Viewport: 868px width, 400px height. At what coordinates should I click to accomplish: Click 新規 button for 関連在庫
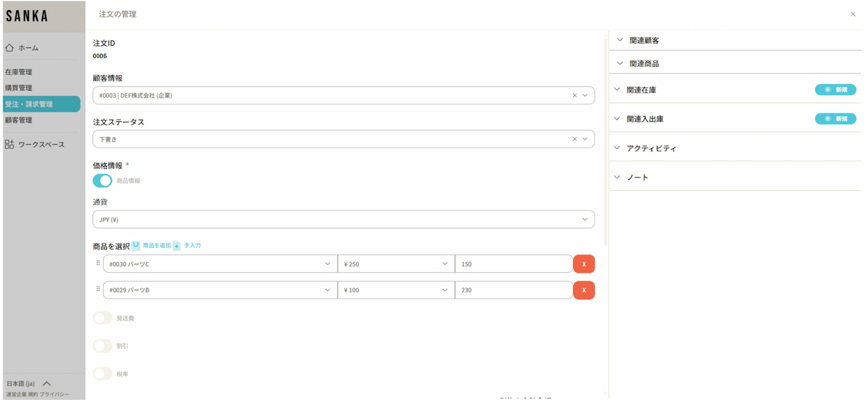coord(835,90)
